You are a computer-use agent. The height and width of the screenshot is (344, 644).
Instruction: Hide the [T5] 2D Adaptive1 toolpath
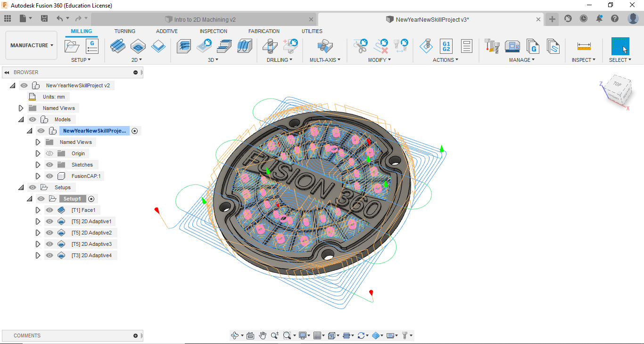click(x=50, y=221)
